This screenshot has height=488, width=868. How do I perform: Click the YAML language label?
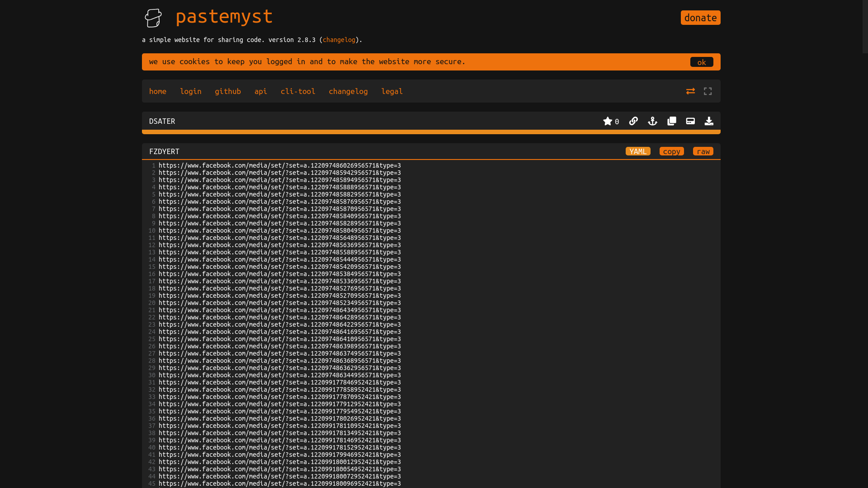click(638, 151)
